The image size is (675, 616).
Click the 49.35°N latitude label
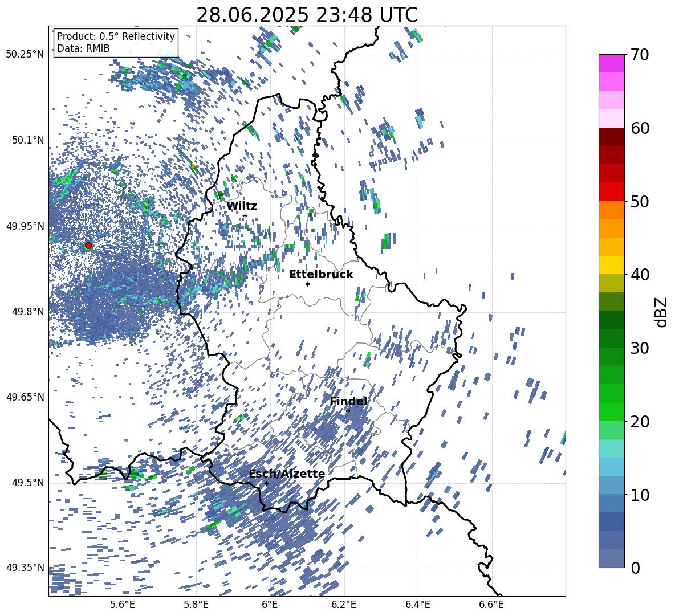25,568
